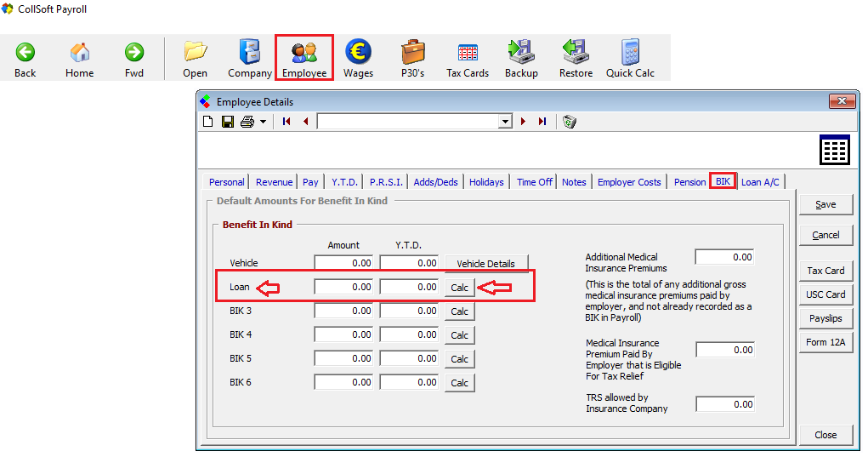868x457 pixels.
Task: Delete record with the recycle bin icon
Action: 569,122
